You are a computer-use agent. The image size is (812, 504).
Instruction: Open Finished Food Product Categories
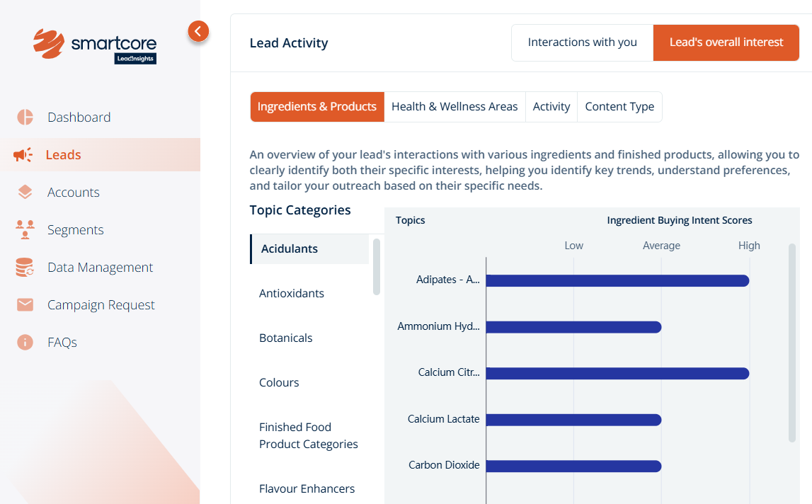click(x=309, y=435)
